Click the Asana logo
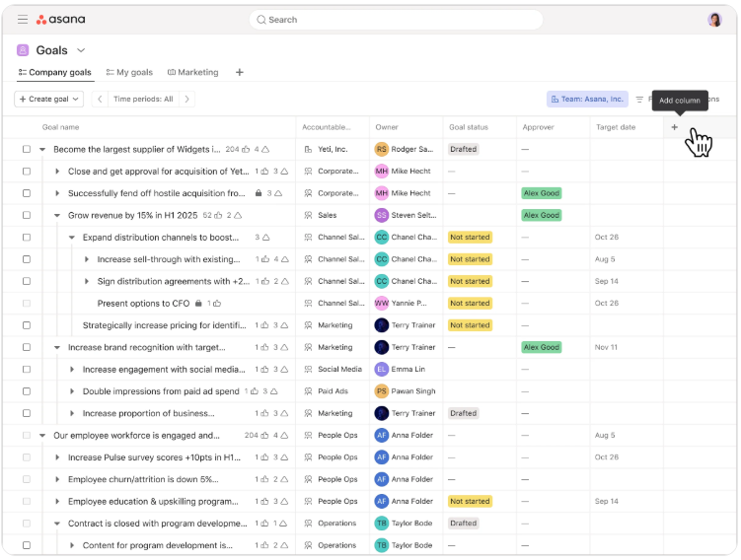 [x=60, y=20]
